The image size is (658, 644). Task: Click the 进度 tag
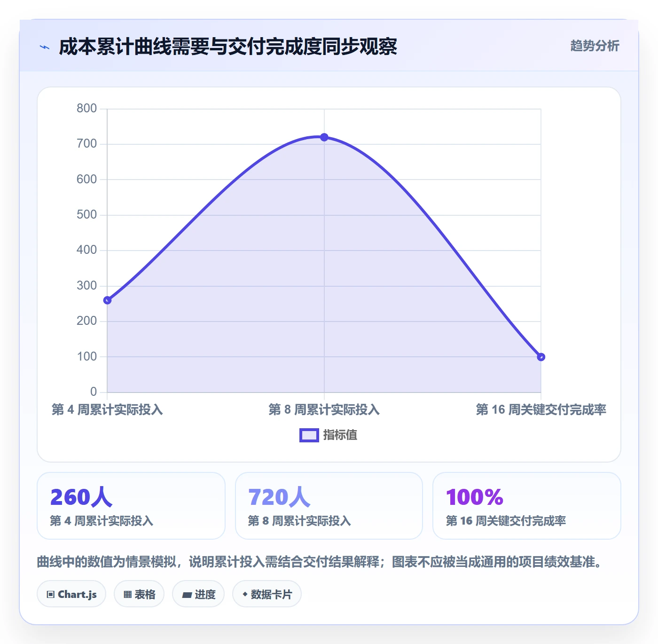click(198, 594)
